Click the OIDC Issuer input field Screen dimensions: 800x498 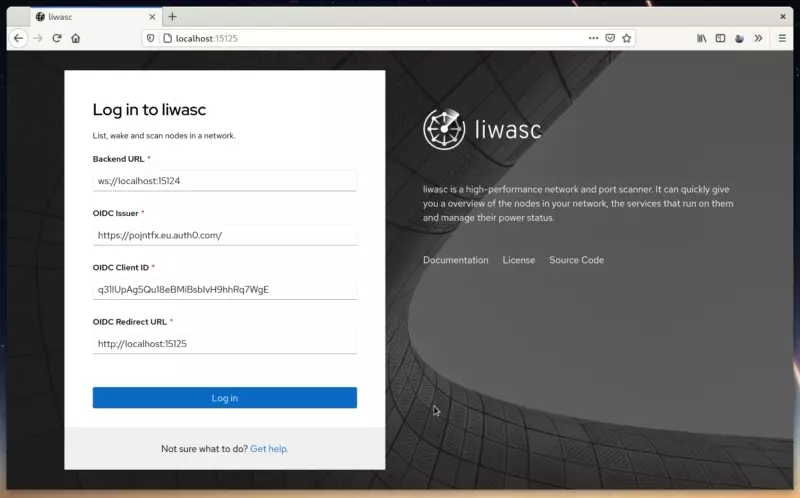pos(224,235)
